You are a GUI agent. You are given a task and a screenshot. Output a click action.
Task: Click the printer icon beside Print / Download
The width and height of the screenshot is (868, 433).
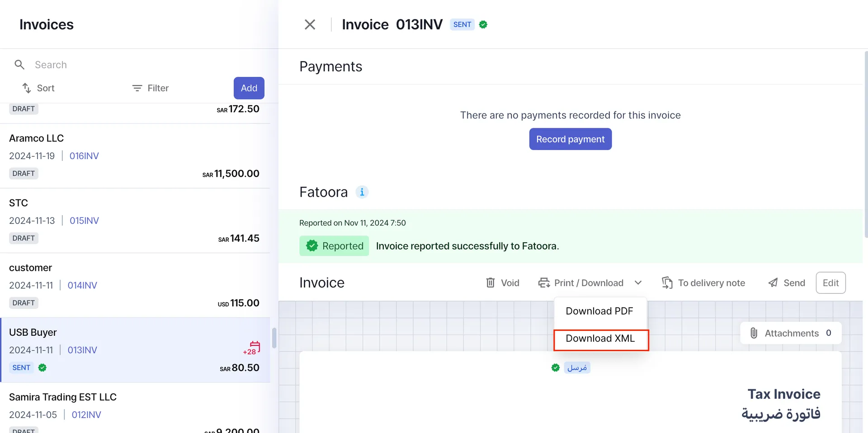pos(544,283)
